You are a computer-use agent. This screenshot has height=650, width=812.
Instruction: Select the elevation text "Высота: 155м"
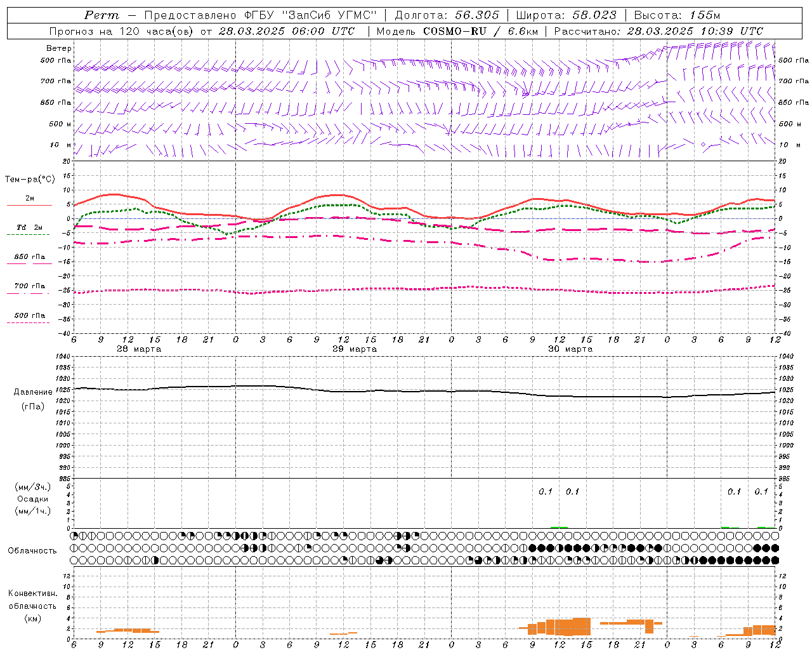pos(677,15)
